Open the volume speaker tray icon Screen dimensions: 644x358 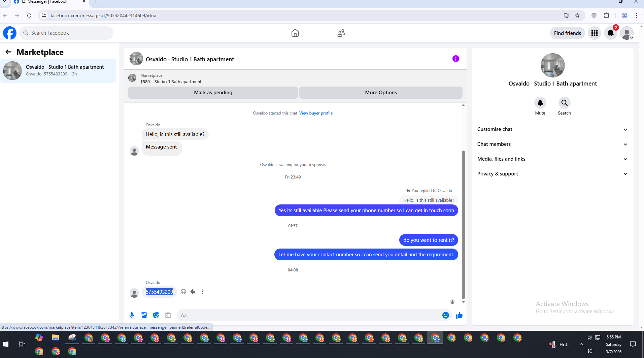(589, 351)
